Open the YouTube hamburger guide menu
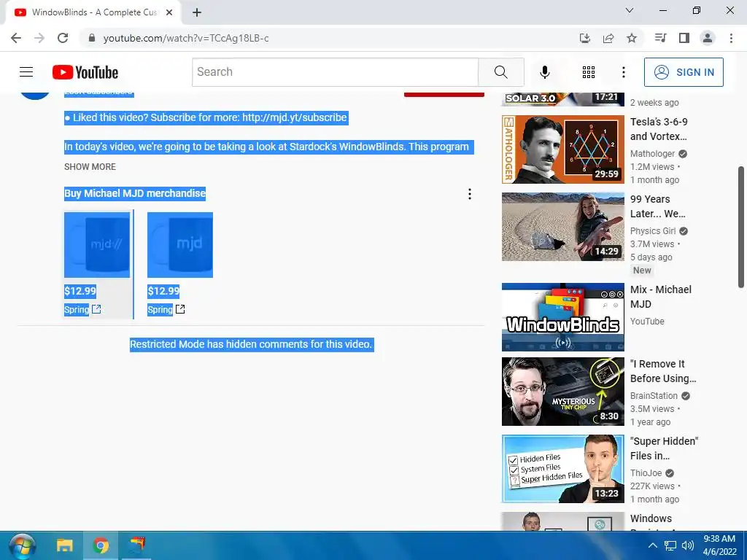The height and width of the screenshot is (560, 747). pos(26,72)
